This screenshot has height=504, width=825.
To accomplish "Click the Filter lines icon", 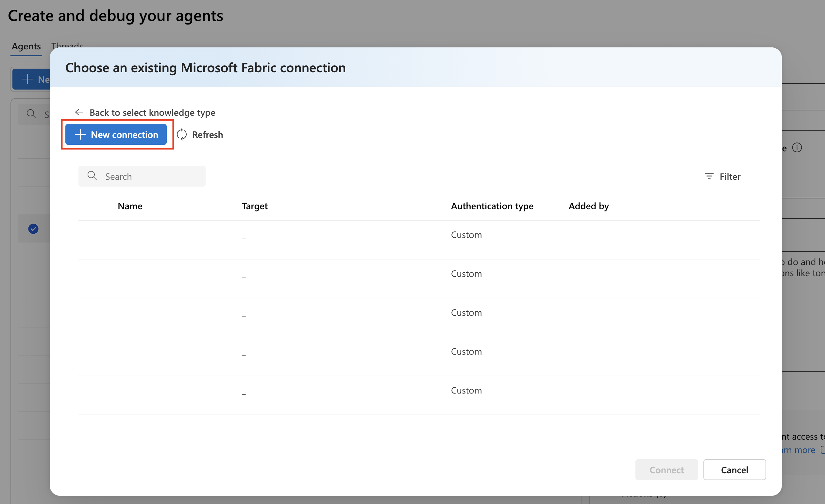I will coord(709,176).
